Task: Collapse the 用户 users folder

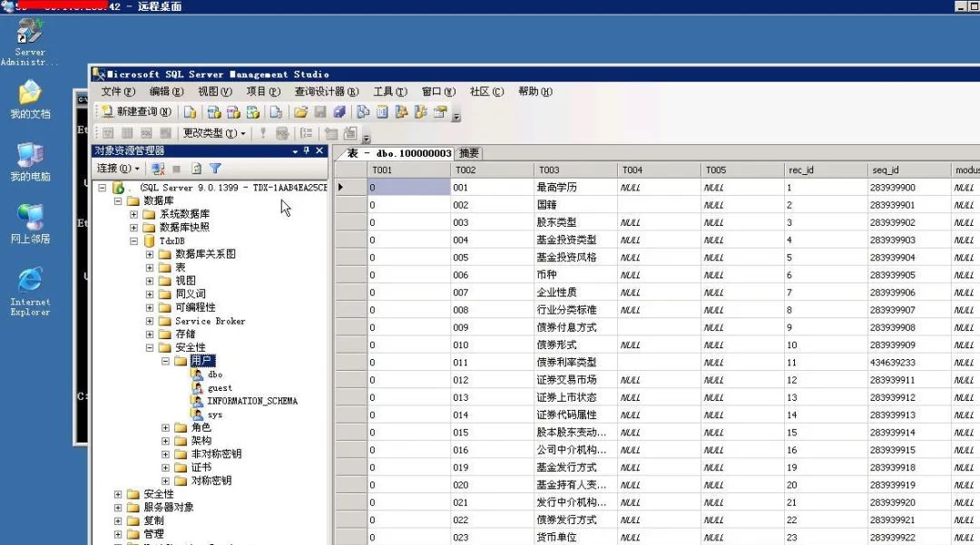Action: pyautogui.click(x=166, y=361)
